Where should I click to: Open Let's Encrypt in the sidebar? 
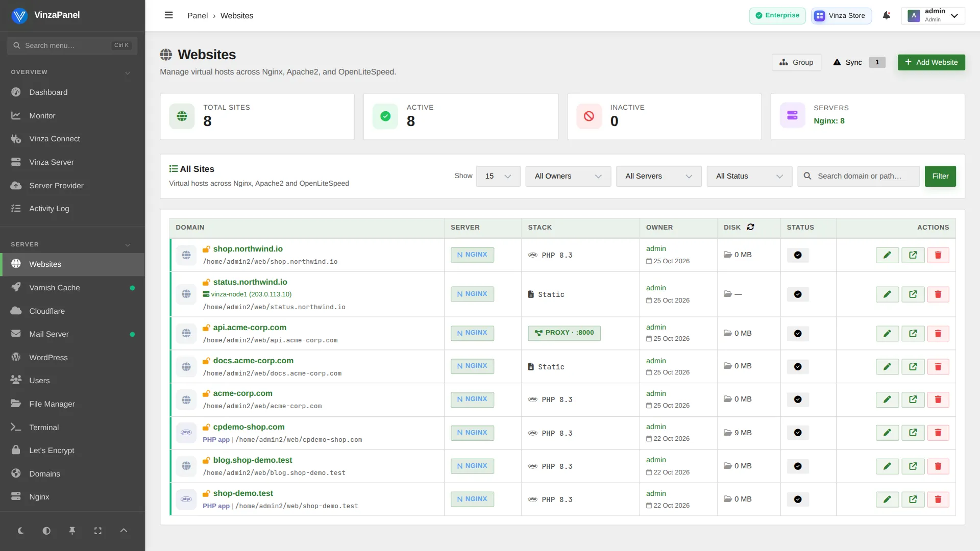[72, 450]
